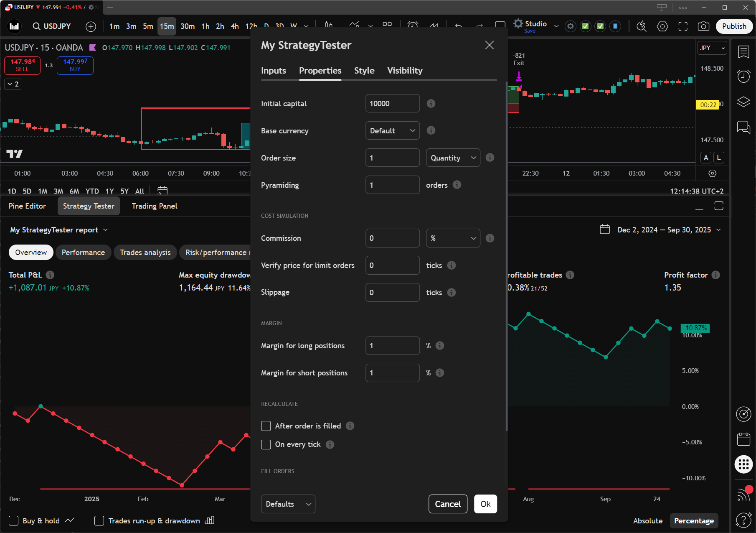Viewport: 756px width, 533px height.
Task: Show info tooltip for Slippage
Action: pos(452,292)
